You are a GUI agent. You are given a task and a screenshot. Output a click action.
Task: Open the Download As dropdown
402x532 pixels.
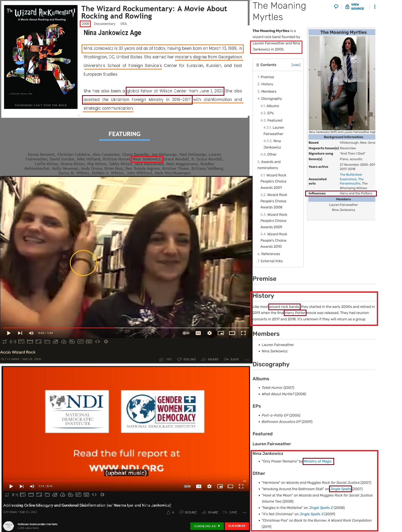point(207,526)
